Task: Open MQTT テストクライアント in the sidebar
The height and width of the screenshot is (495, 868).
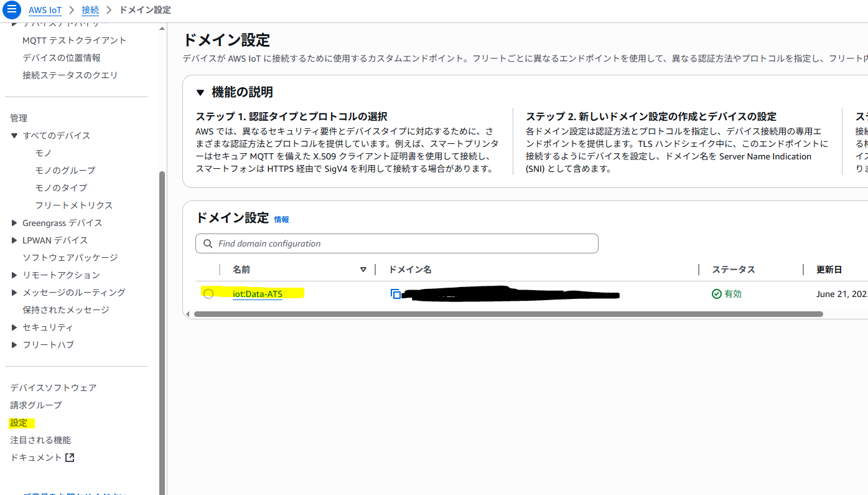Action: 74,40
